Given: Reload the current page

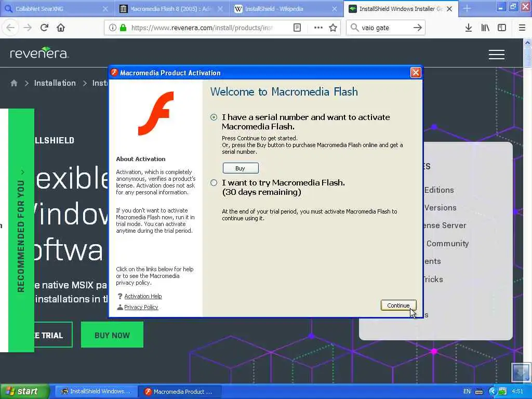Looking at the screenshot, I should pyautogui.click(x=44, y=28).
